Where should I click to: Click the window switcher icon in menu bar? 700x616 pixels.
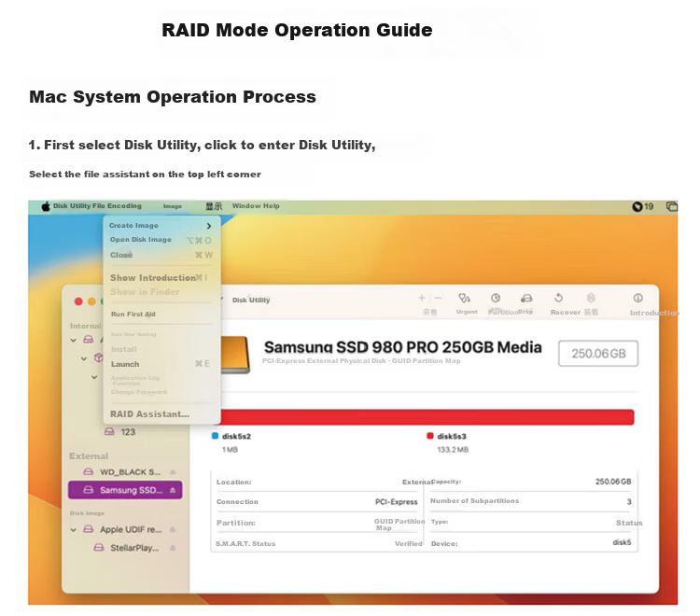coord(671,206)
